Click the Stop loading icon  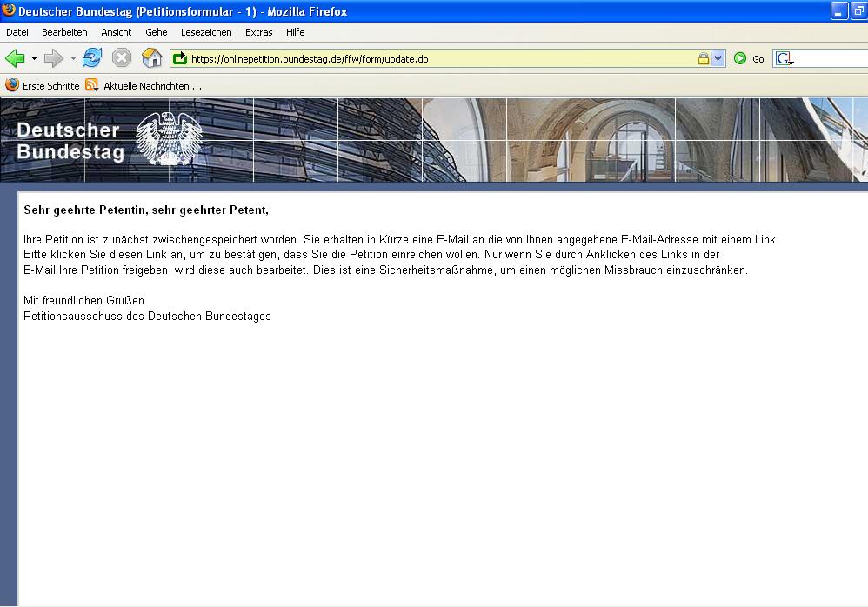[x=122, y=58]
